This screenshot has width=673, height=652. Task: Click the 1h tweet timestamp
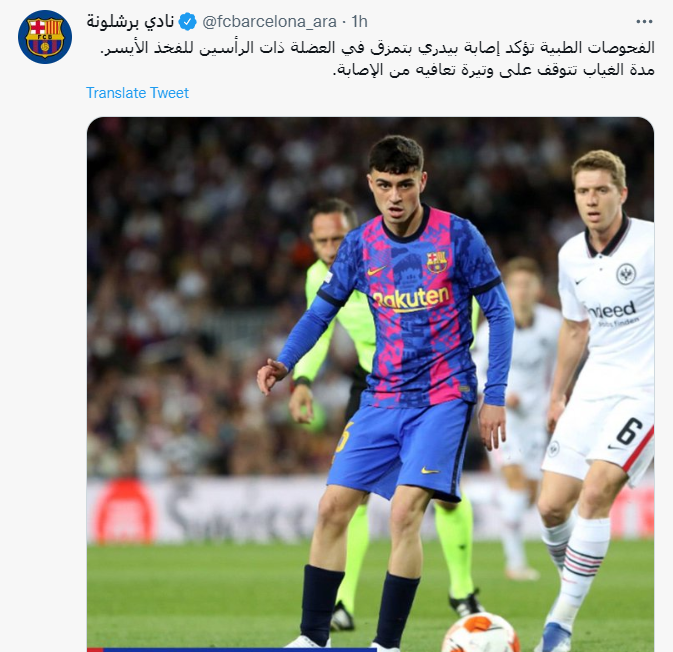click(x=359, y=21)
